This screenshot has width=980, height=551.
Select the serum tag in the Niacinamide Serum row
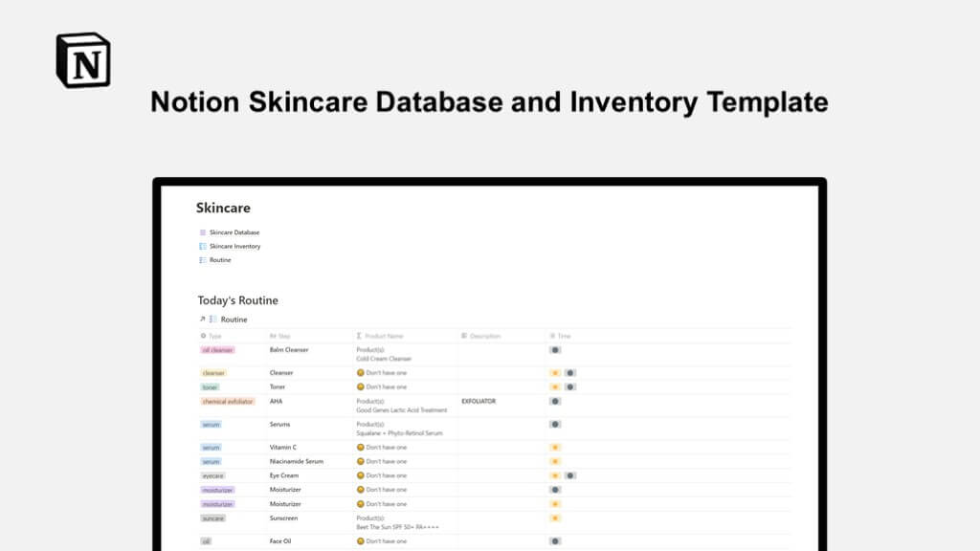coord(212,462)
